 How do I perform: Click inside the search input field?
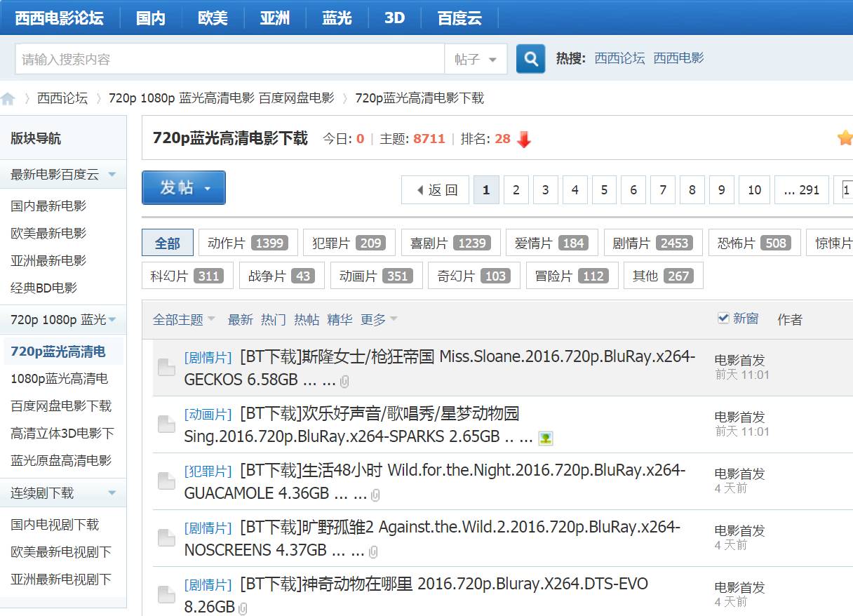pos(224,58)
